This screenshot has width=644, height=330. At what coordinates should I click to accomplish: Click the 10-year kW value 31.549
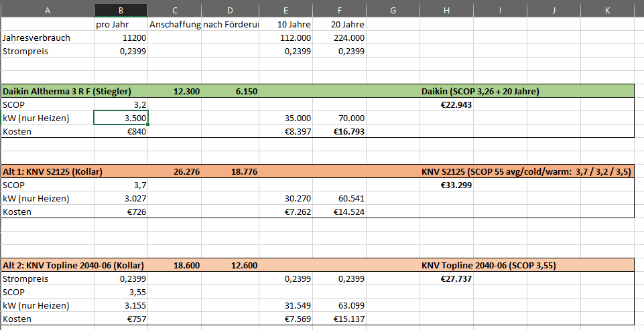286,305
